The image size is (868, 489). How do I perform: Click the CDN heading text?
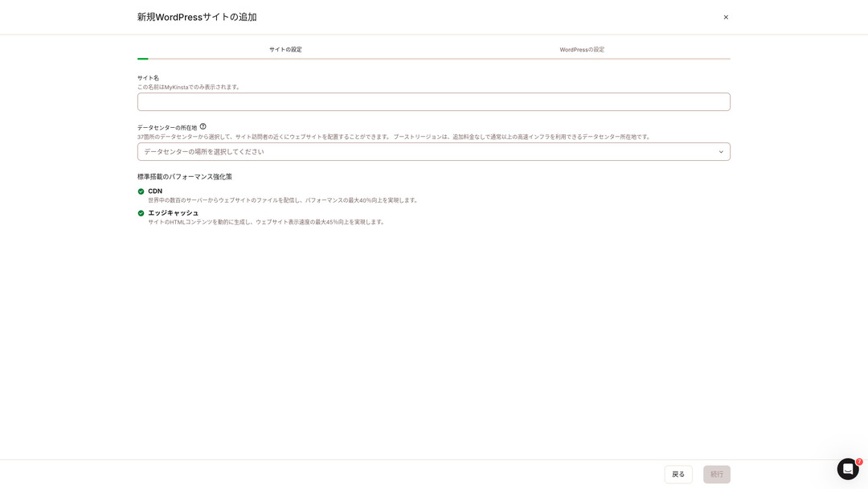[155, 191]
